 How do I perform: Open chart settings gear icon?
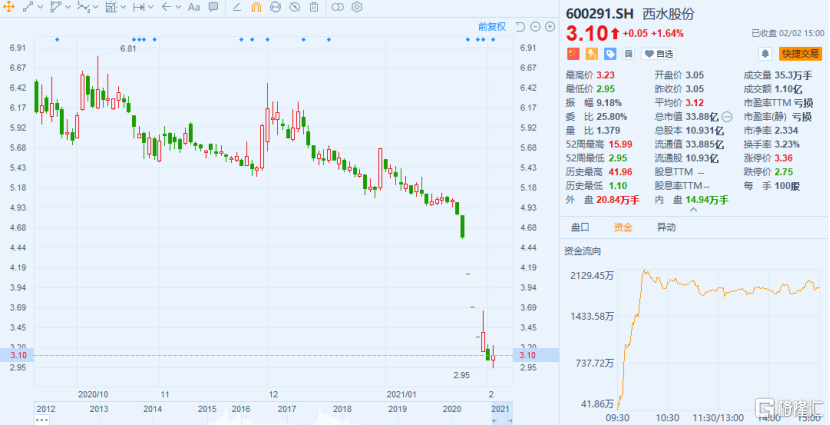tap(357, 7)
